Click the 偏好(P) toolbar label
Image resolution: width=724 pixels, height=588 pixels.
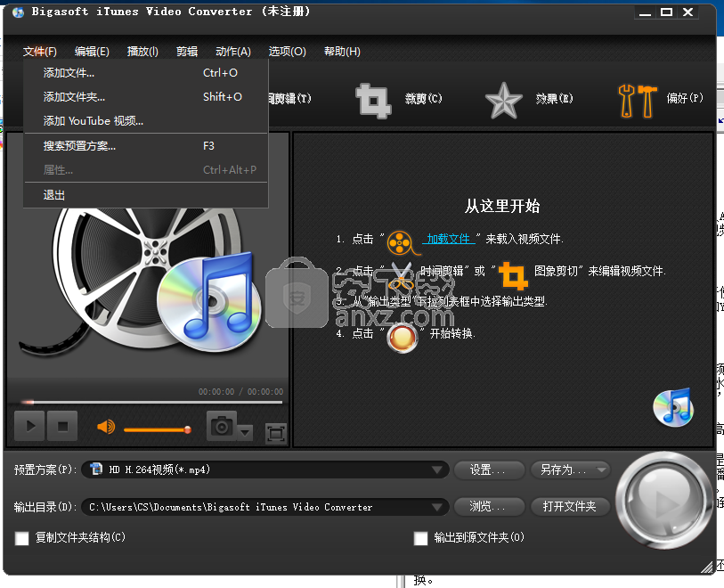click(685, 98)
